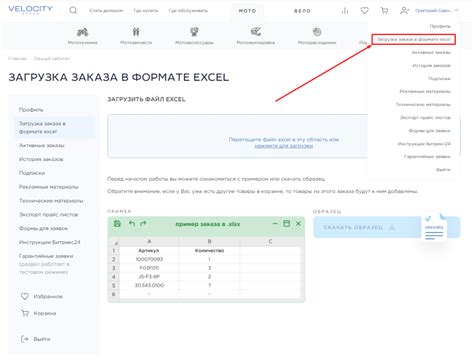Click the Velocity Group logo
The width and height of the screenshot is (474, 363).
(x=30, y=10)
